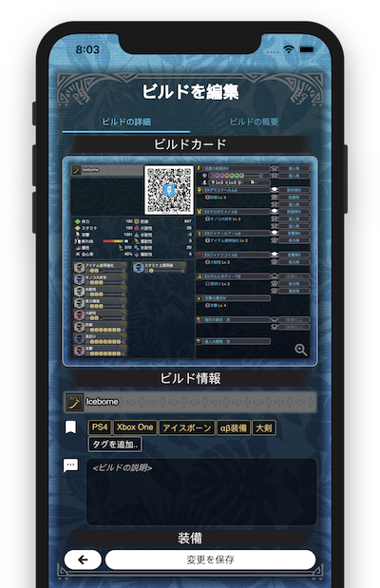Toggle the PS4 tag

[x=100, y=427]
